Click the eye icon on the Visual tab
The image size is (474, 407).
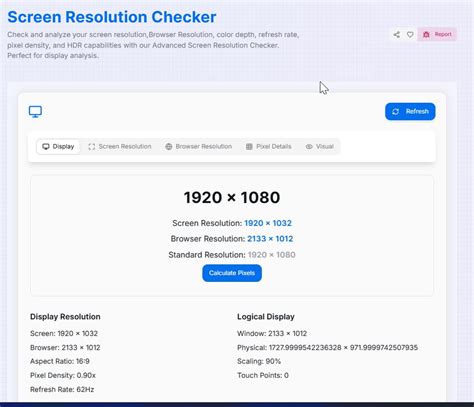(x=309, y=147)
